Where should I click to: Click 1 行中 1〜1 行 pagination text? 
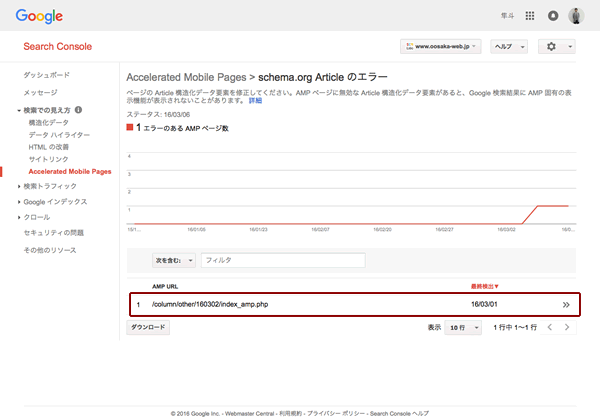tap(515, 327)
